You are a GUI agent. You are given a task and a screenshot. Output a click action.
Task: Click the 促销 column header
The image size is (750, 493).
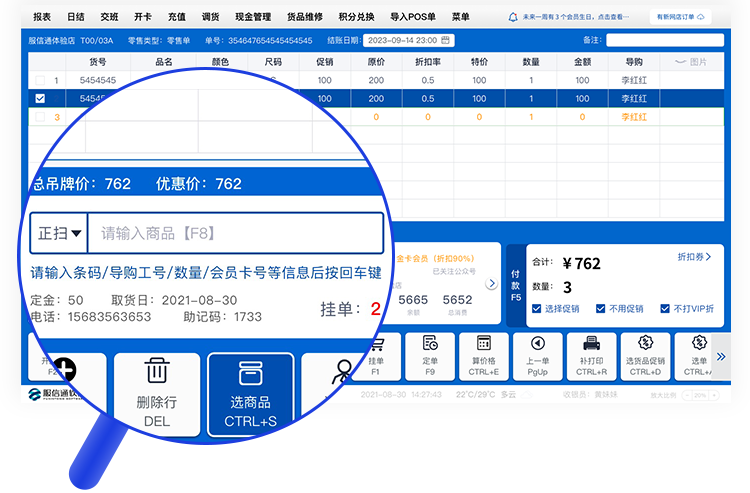point(325,62)
